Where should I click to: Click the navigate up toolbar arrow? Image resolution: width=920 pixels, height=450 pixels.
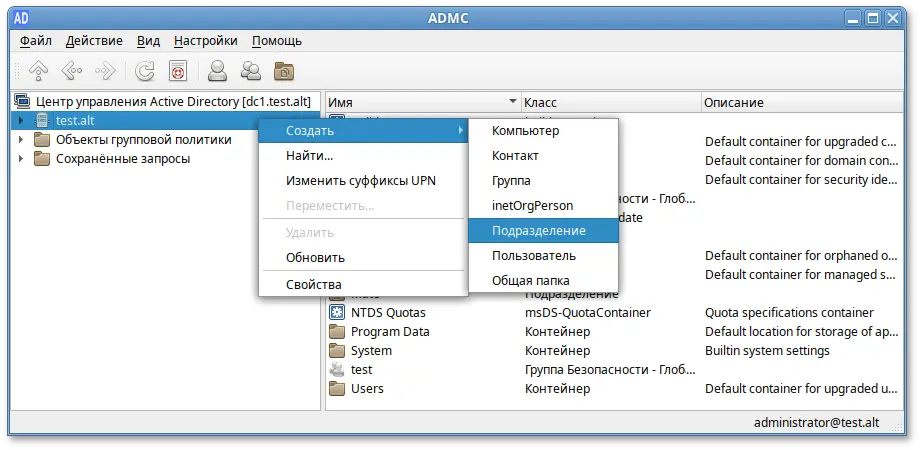[39, 71]
